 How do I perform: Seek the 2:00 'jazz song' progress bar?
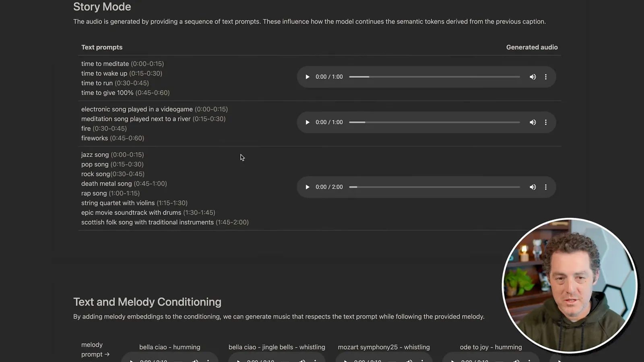coord(434,187)
